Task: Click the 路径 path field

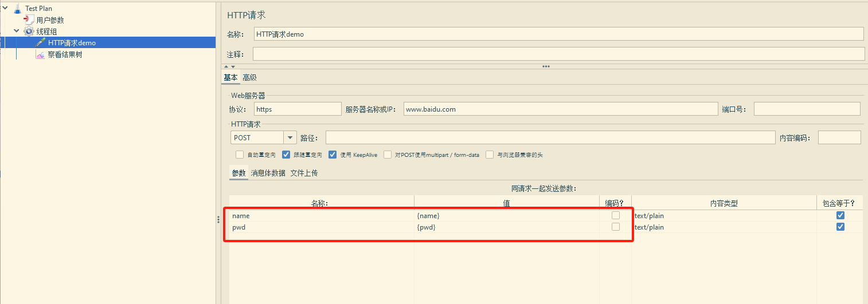Action: [x=550, y=137]
